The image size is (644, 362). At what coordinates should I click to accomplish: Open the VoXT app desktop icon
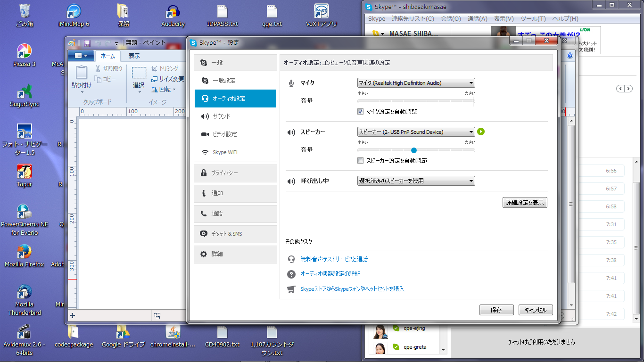(322, 12)
